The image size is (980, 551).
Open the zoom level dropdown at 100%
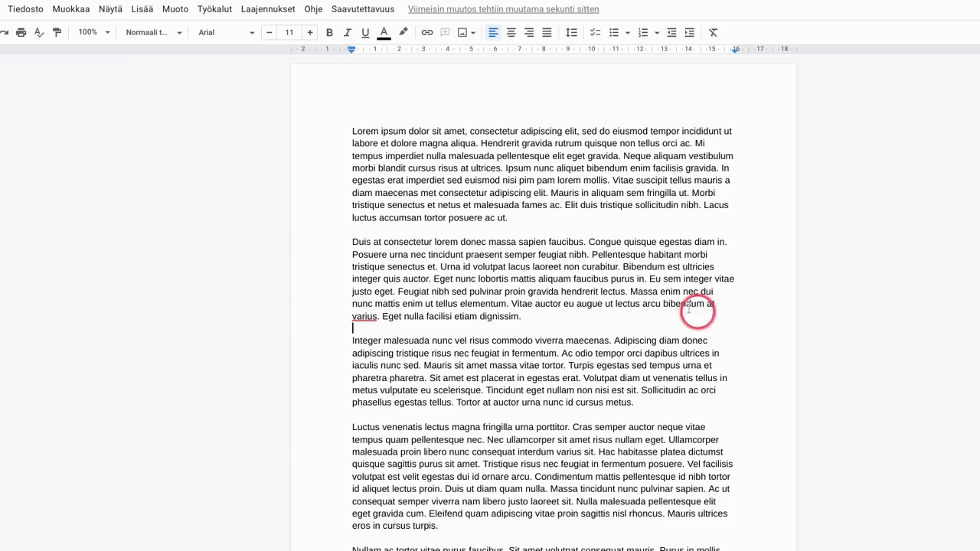click(x=94, y=32)
